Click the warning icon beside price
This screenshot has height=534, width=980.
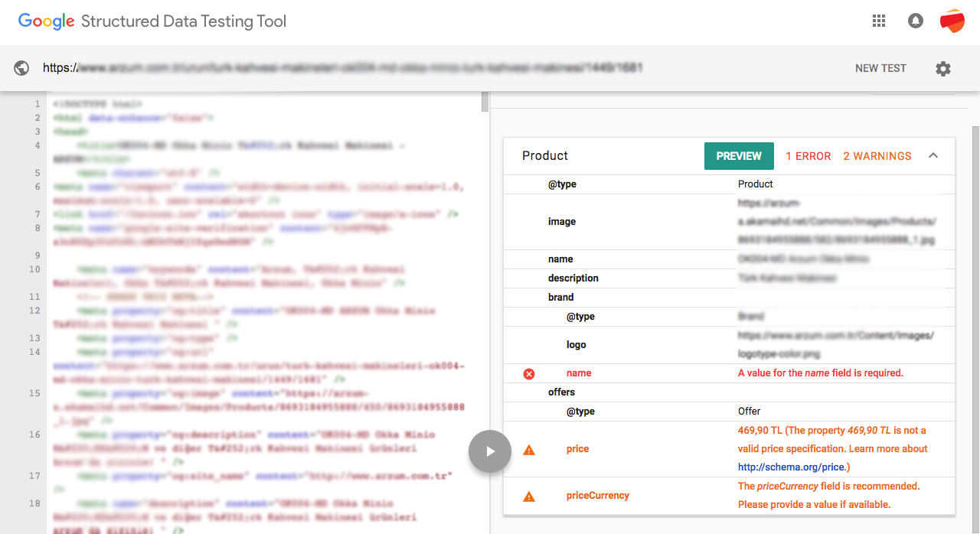(x=528, y=450)
